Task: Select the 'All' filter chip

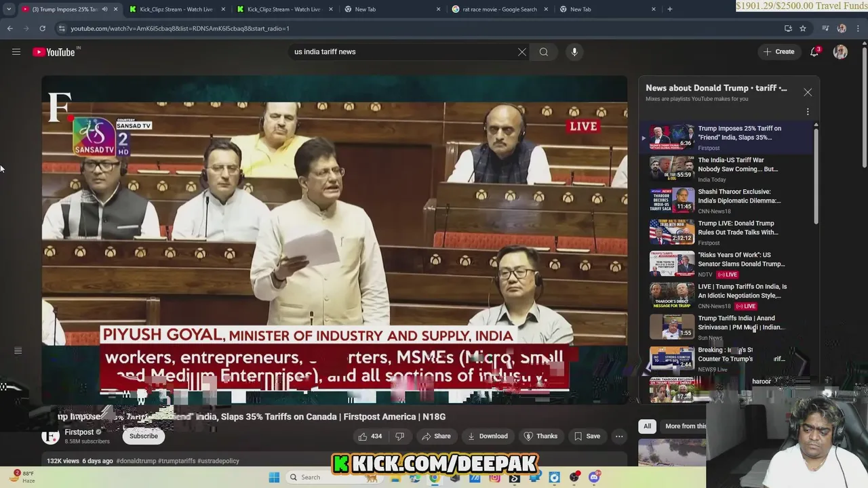Action: tap(647, 426)
